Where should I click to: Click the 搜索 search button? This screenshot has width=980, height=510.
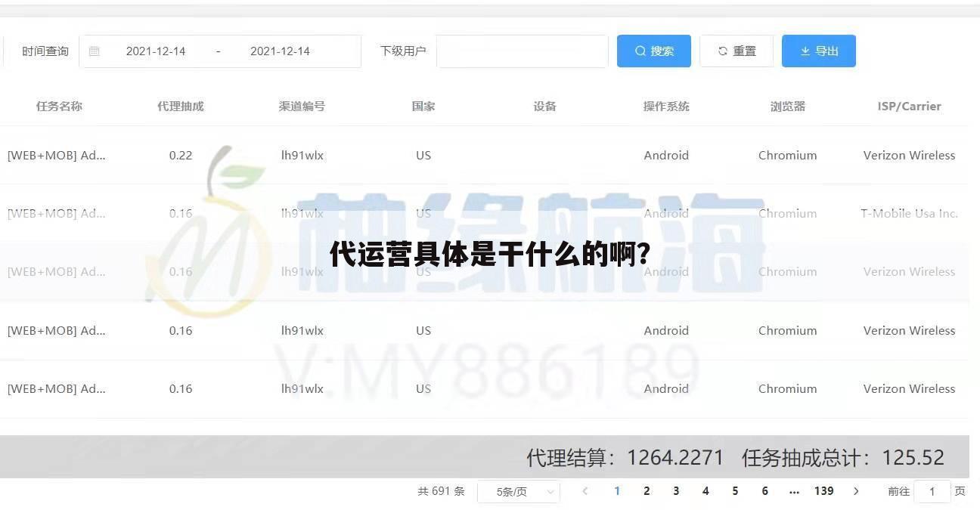point(653,51)
